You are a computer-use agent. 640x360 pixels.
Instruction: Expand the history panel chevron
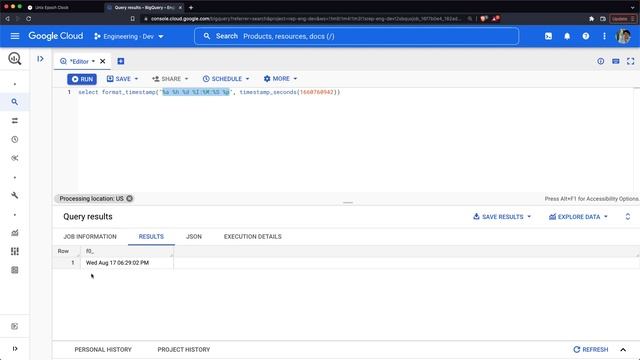tap(623, 349)
